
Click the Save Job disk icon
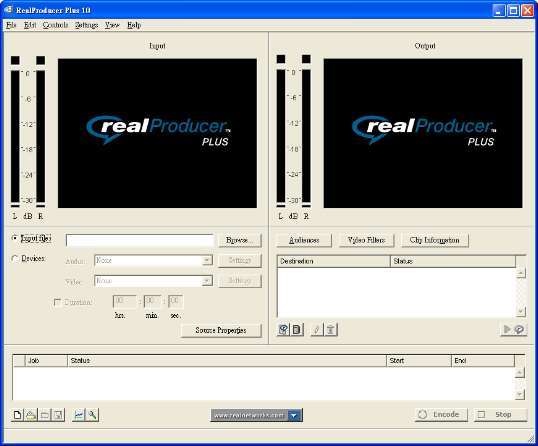(58, 415)
